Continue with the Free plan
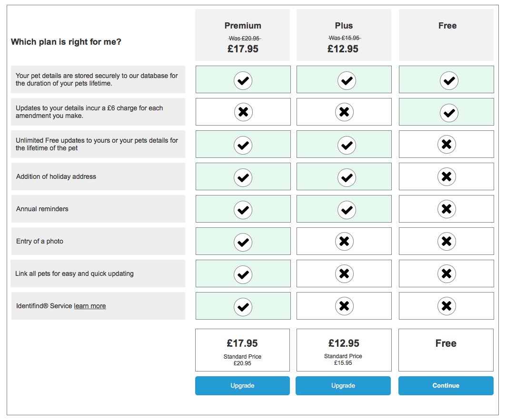The image size is (506, 420). [x=446, y=385]
